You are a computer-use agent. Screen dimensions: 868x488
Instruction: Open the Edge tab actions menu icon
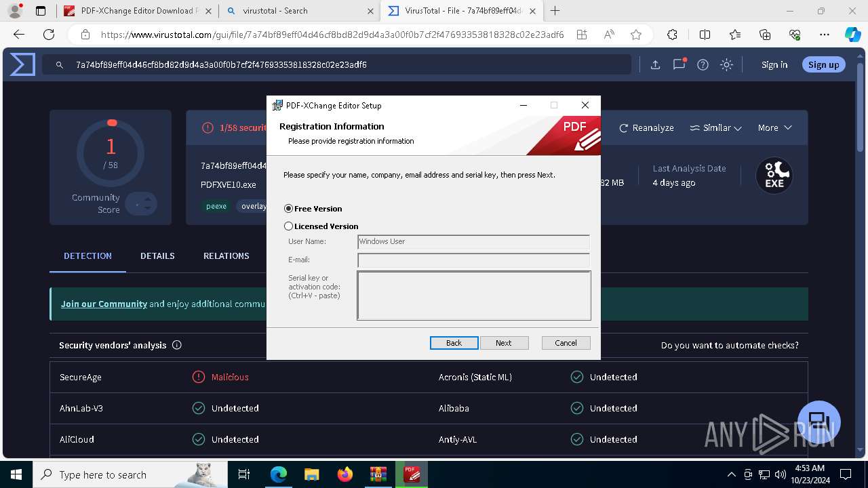pos(41,11)
